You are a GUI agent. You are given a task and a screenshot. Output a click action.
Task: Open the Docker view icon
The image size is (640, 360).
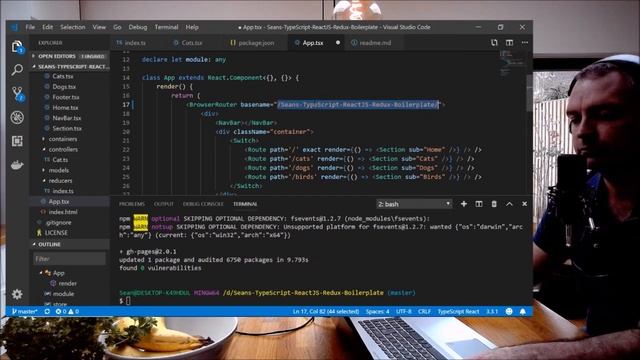(17, 165)
